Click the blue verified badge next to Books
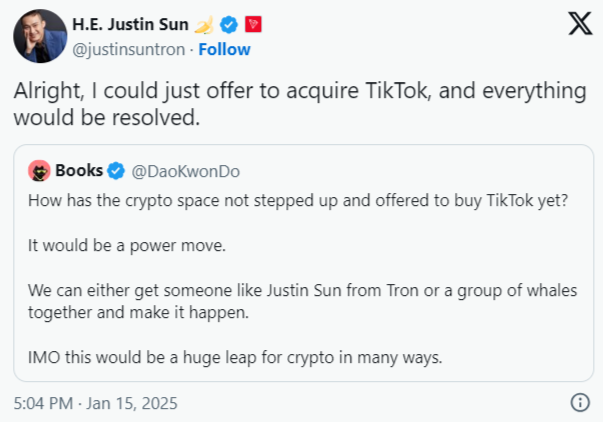The image size is (603, 422). click(x=114, y=170)
